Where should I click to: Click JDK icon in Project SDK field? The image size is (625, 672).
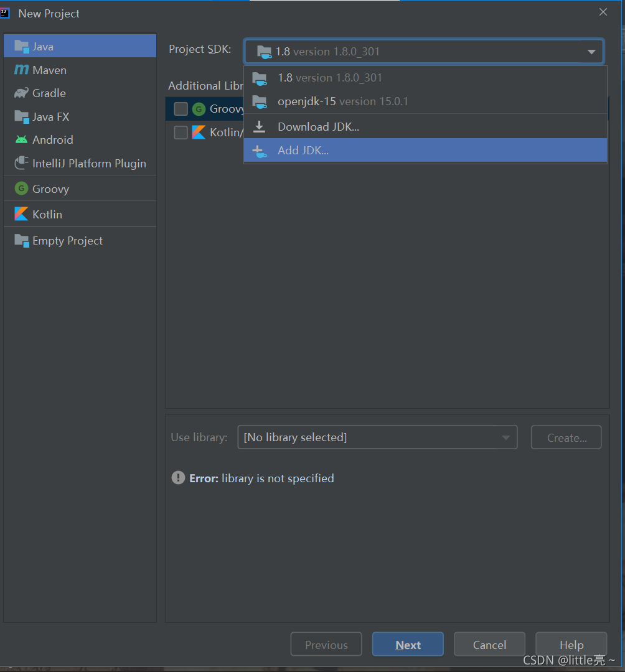pos(264,52)
